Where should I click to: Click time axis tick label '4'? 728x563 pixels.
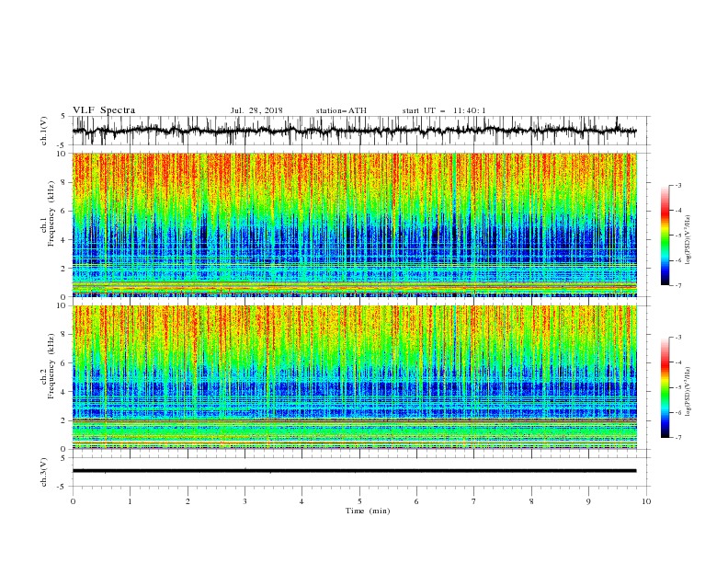(301, 501)
